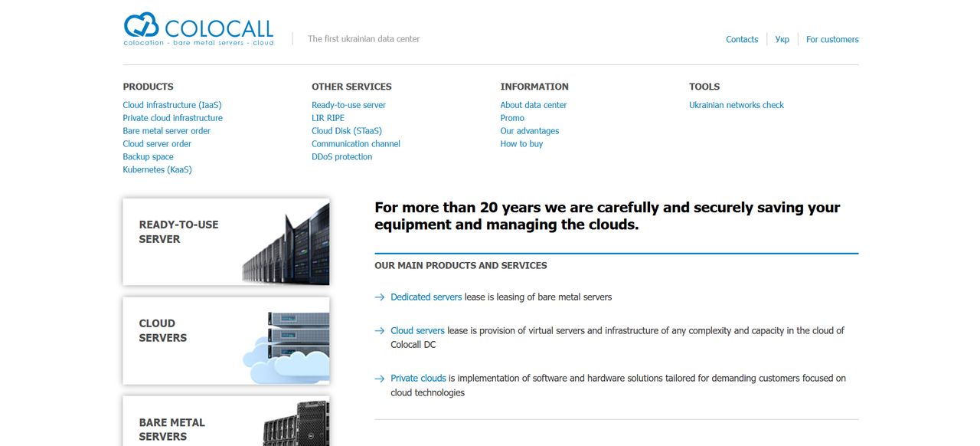
Task: Open Cloud infrastructure (IaaS)
Action: (172, 105)
